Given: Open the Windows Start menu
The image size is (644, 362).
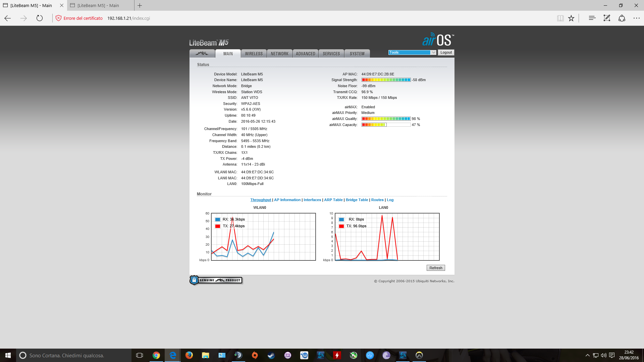Looking at the screenshot, I should tap(8, 355).
